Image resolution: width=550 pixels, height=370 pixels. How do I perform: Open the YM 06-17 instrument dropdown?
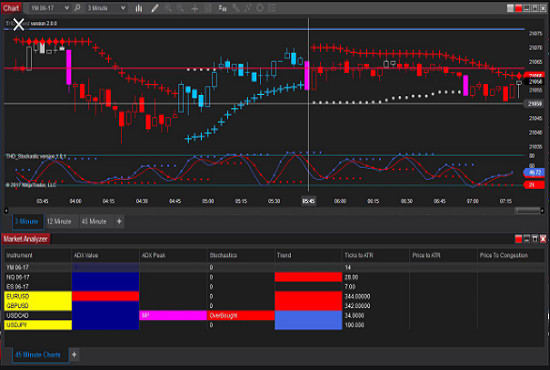[49, 8]
